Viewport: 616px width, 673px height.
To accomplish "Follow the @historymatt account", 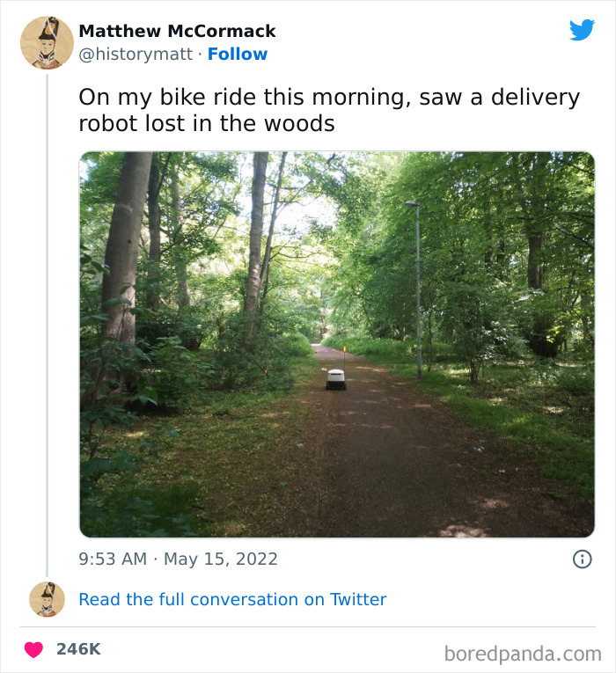I will click(x=237, y=55).
